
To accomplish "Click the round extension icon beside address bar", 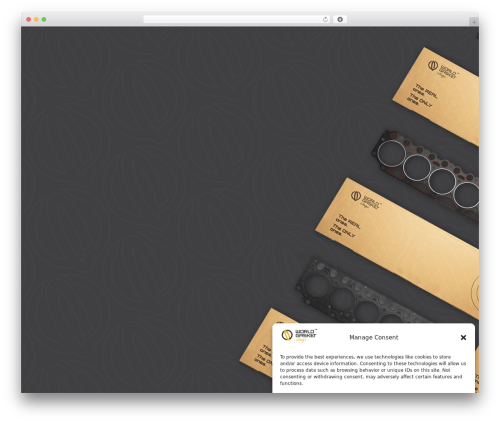I will coord(340,19).
